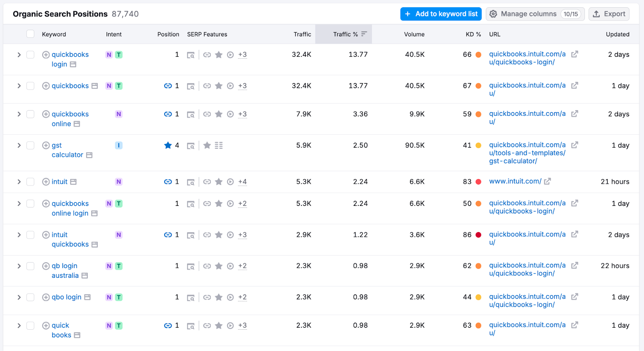Click the sitelinks icon in 'quick books' position cell

click(x=168, y=326)
